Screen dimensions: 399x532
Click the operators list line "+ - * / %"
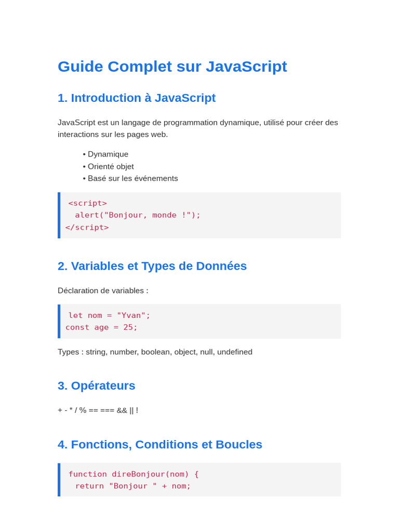(98, 410)
